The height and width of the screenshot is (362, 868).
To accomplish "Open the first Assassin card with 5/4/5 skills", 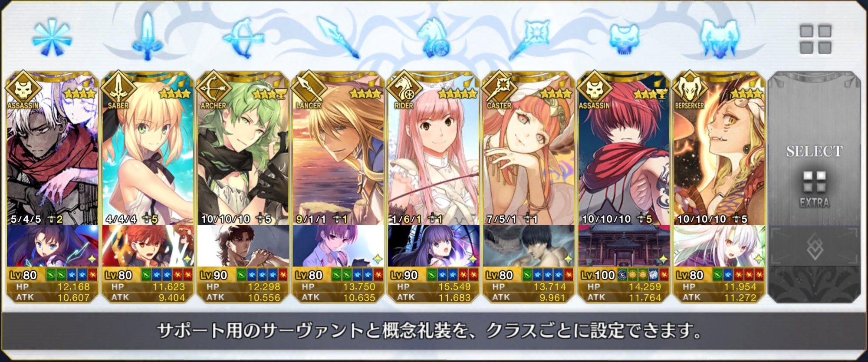I will [x=53, y=149].
